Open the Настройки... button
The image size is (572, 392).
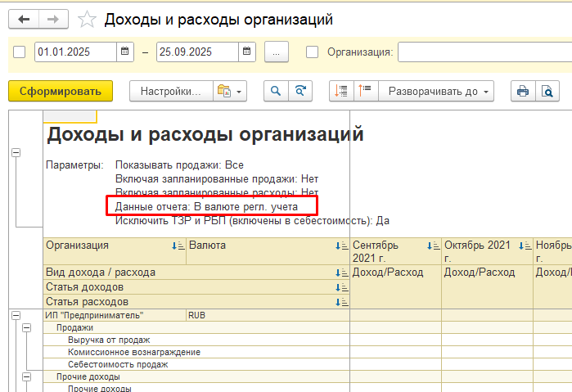click(x=171, y=92)
